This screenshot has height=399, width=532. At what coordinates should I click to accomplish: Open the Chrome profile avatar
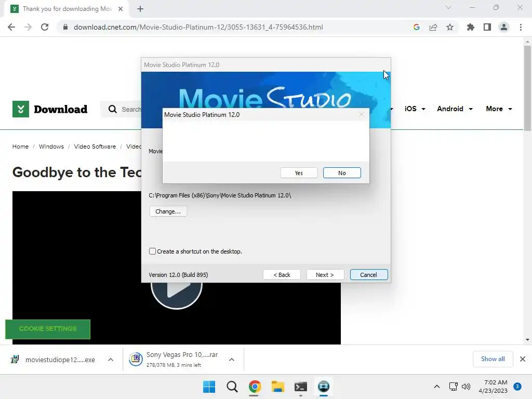point(504,27)
